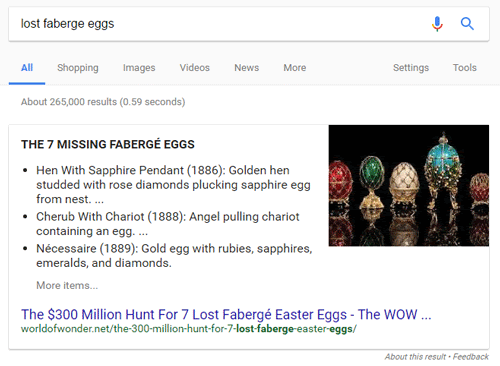500x366 pixels.
Task: Select the All results tab
Action: click(x=27, y=68)
